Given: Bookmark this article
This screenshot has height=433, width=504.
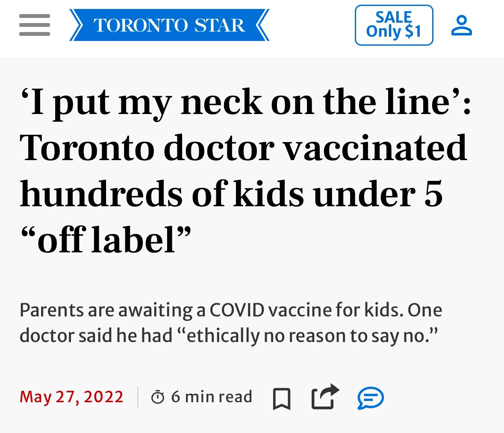Looking at the screenshot, I should click(x=282, y=398).
